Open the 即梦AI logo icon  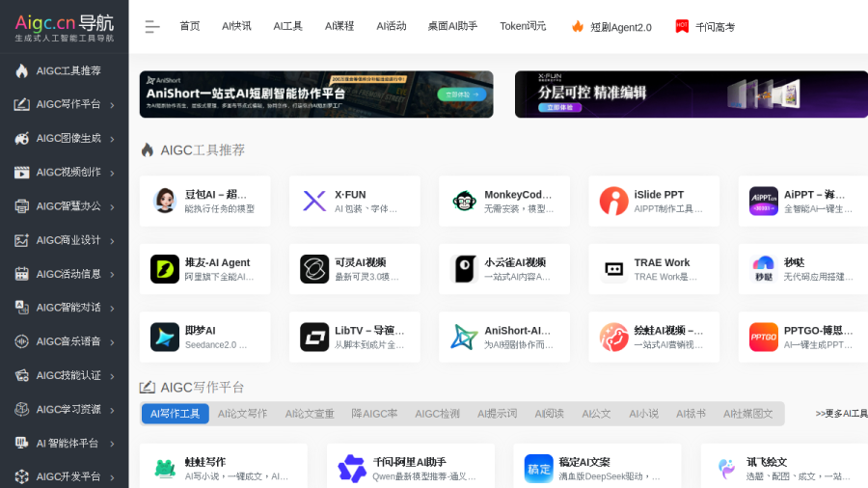pyautogui.click(x=165, y=337)
